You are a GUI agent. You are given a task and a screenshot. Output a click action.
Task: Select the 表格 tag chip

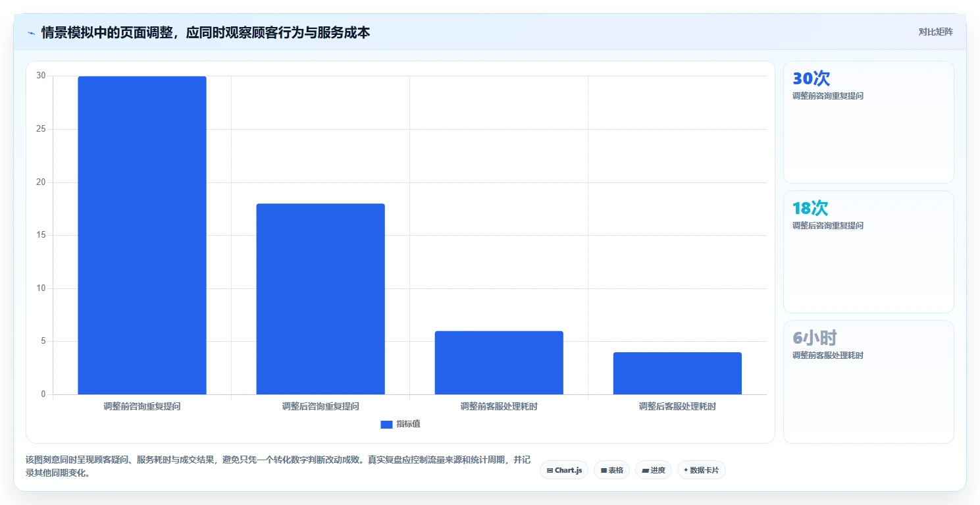coord(611,470)
